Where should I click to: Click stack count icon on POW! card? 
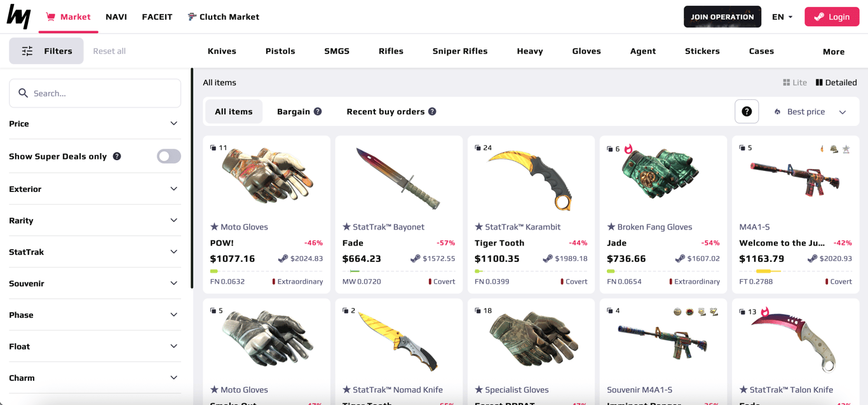tap(214, 148)
